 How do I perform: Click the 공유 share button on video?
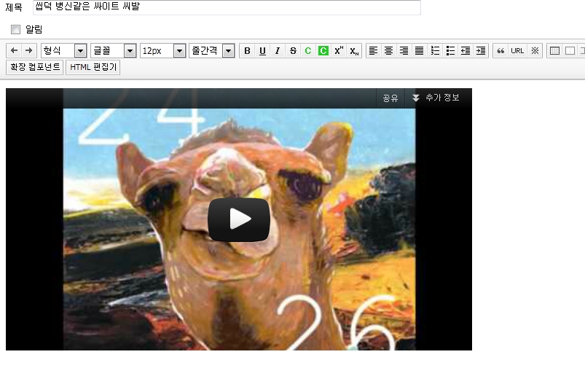[x=390, y=98]
